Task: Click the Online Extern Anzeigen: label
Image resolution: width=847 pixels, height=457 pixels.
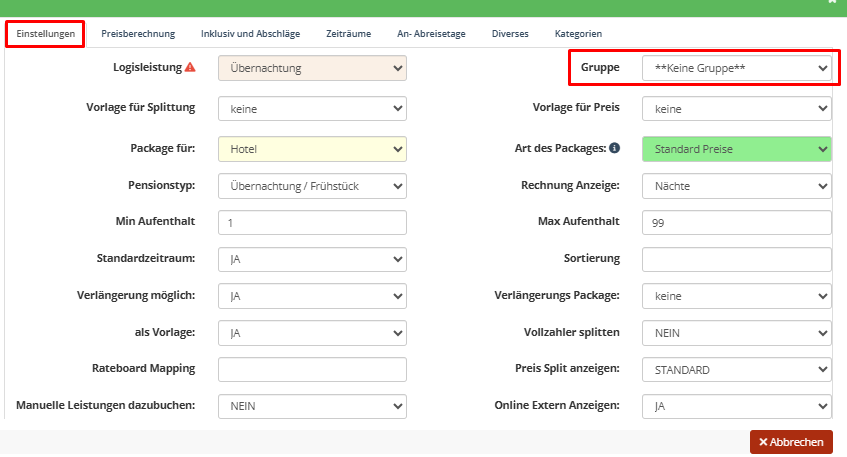Action: pos(557,405)
